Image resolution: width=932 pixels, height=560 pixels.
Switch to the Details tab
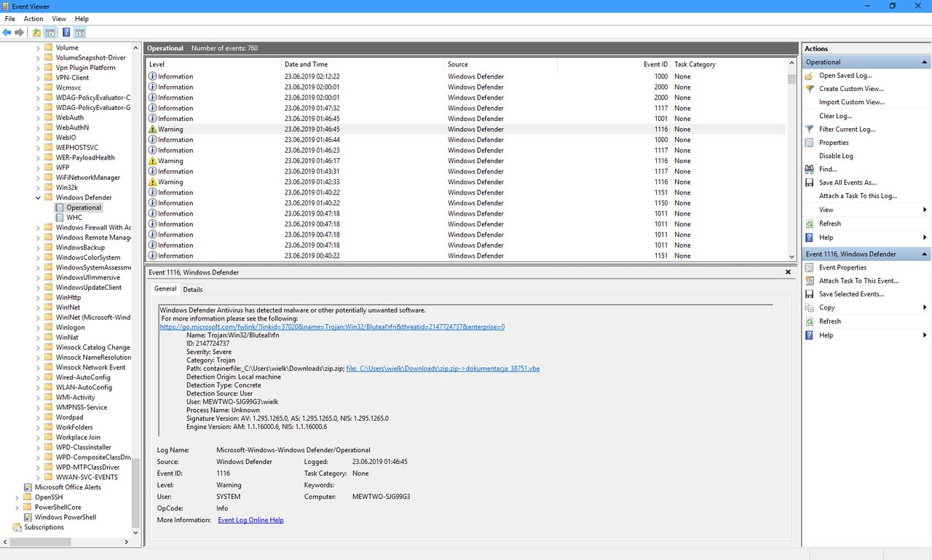tap(193, 290)
